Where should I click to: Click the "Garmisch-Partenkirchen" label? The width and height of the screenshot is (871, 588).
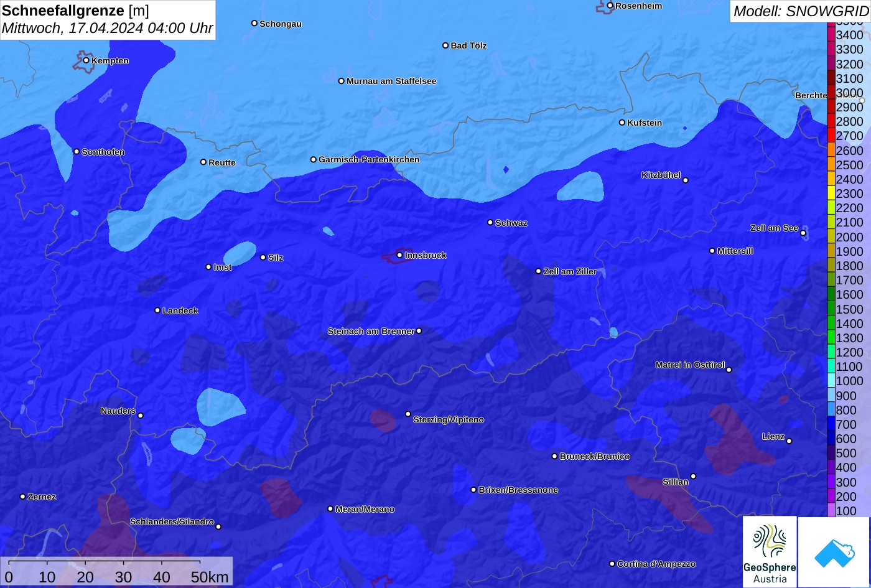point(369,159)
